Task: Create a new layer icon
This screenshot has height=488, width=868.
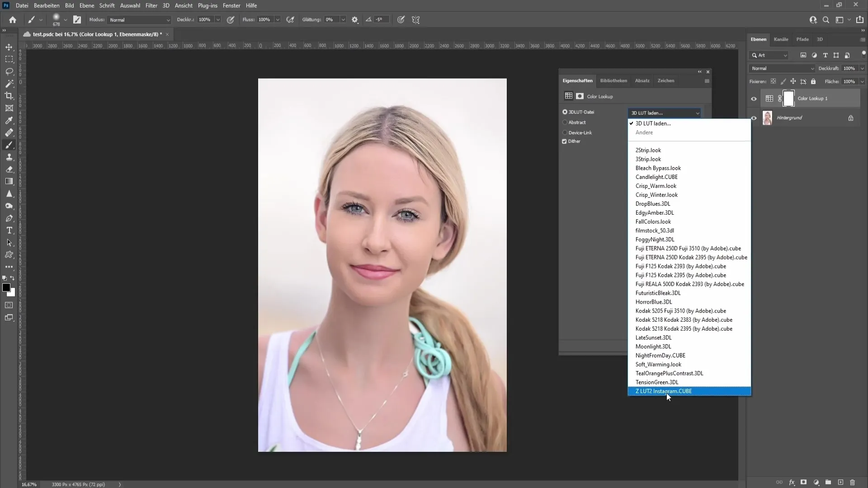Action: pyautogui.click(x=840, y=482)
